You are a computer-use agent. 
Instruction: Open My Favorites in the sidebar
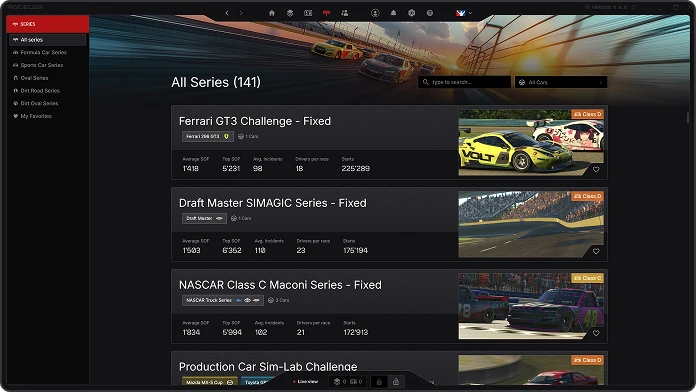point(36,116)
